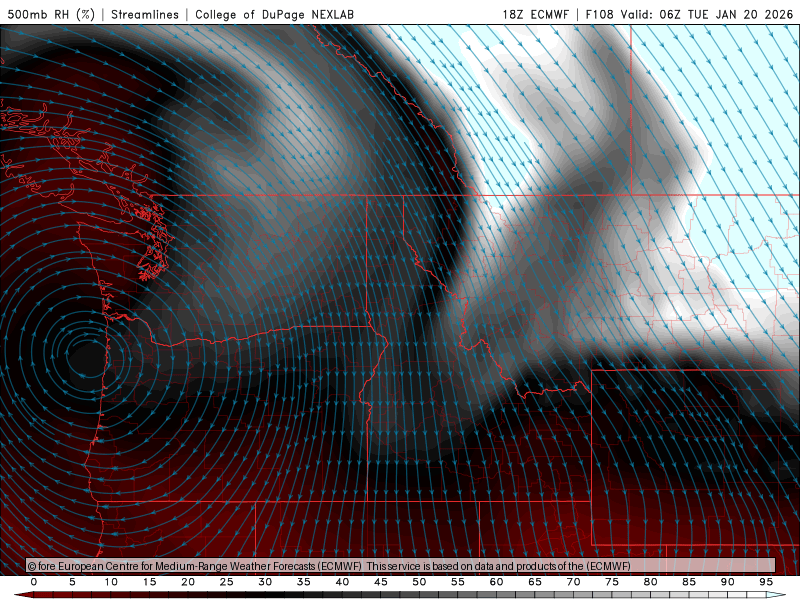Select the 50 percent mark on the colorbar
Viewport: 800px width, 600px height.
point(420,582)
